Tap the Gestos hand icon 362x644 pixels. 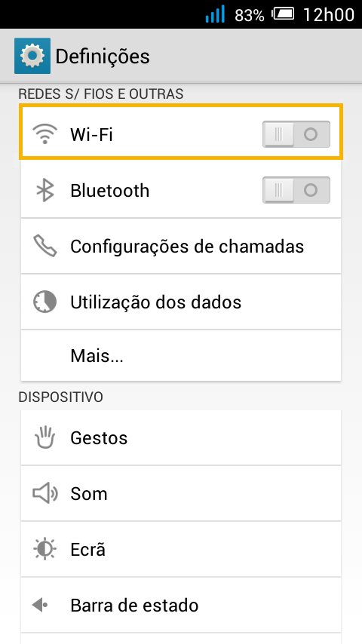tap(44, 437)
